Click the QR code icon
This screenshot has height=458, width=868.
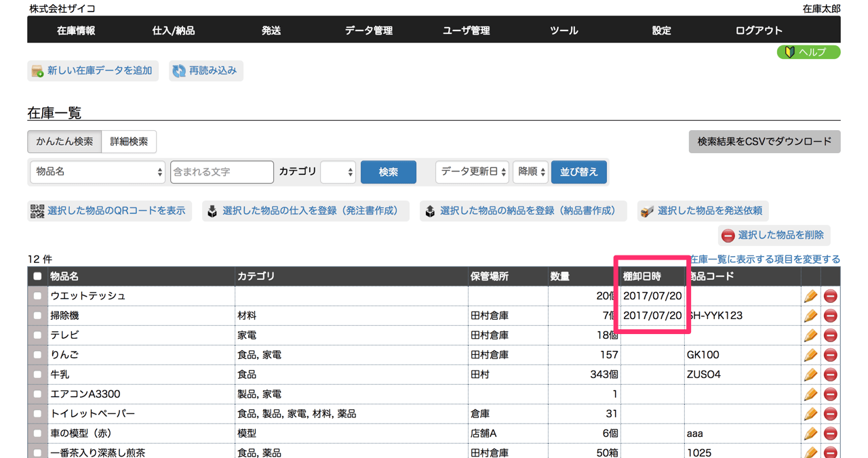[37, 211]
